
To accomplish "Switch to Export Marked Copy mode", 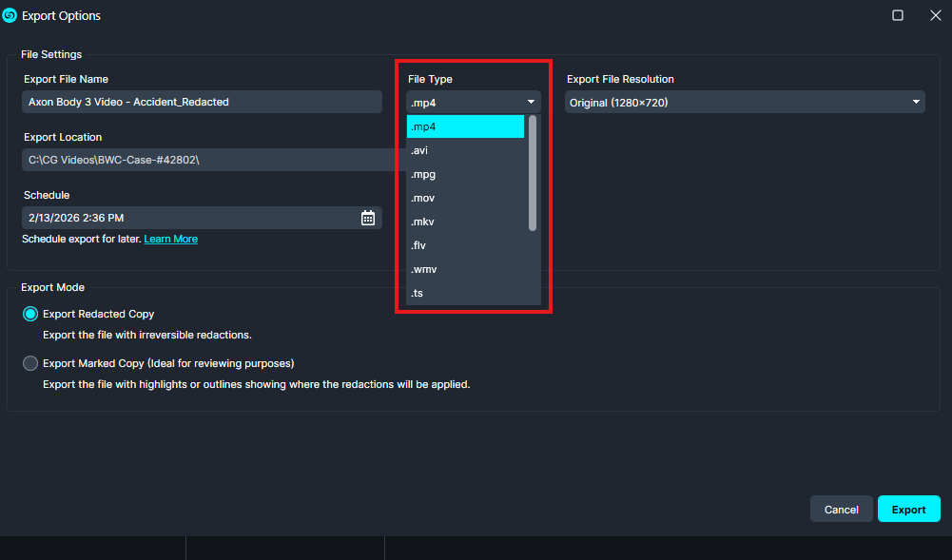I will (29, 362).
